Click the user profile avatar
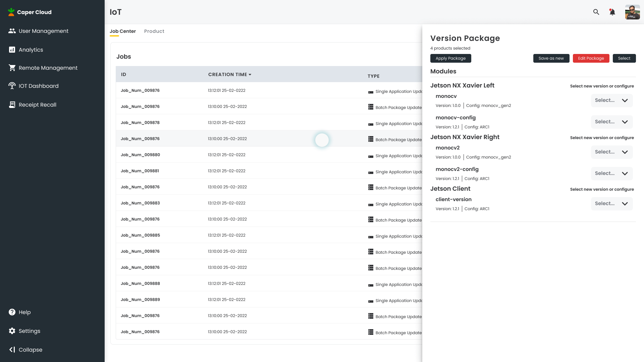The image size is (644, 362). pos(632,12)
